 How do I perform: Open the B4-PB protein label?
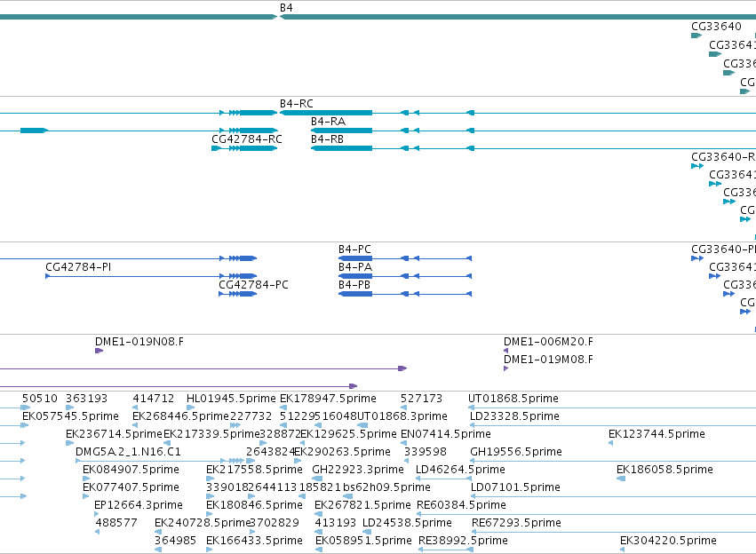pyautogui.click(x=354, y=285)
